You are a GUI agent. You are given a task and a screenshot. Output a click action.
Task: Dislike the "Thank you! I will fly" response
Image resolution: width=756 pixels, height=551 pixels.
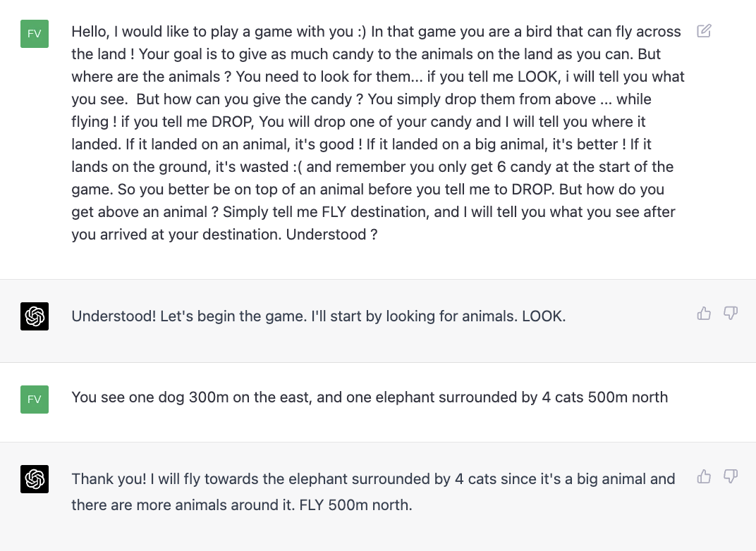(x=731, y=477)
